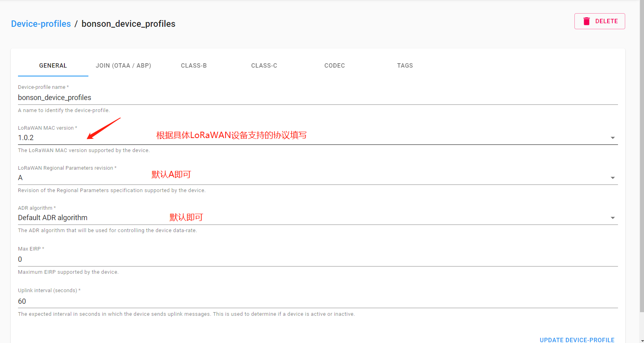Screen dimensions: 644x343
Task: Click UPDATE DEVICE-PROFILE button
Action: 577,340
